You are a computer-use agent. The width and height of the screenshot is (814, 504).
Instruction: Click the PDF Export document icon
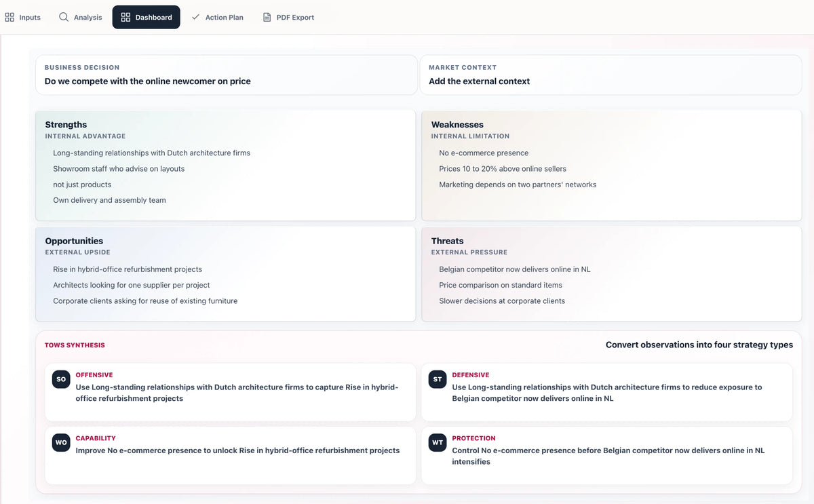point(267,17)
